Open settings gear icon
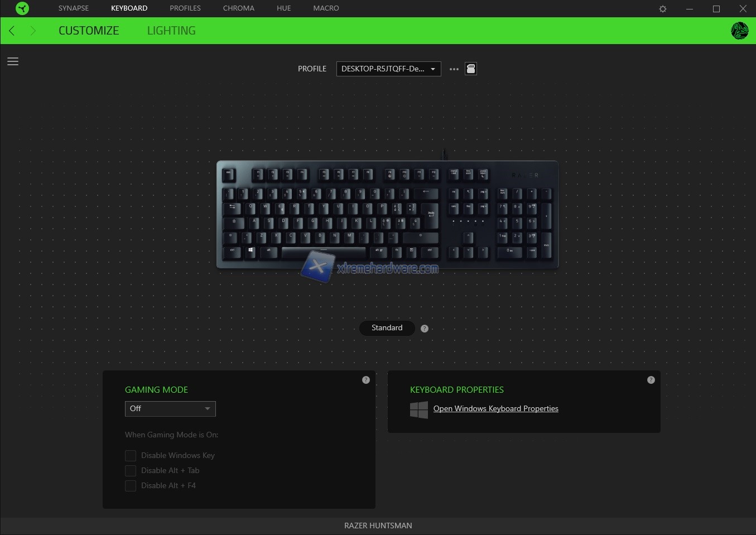 pyautogui.click(x=663, y=9)
